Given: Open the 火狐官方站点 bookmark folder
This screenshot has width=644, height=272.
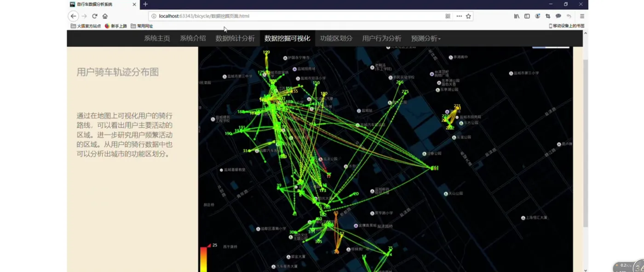Looking at the screenshot, I should click(86, 26).
